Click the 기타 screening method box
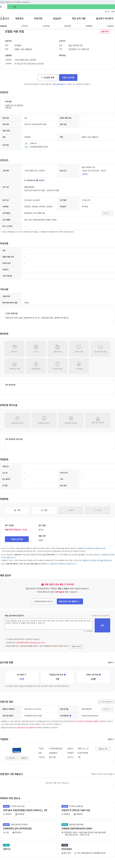Screen dimensions: 115x868 point(98,510)
